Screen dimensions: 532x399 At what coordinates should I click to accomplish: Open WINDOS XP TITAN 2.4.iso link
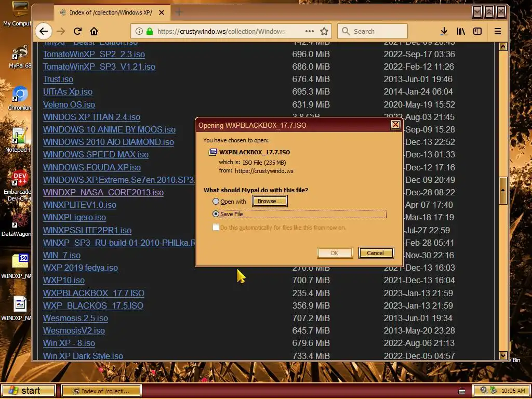pyautogui.click(x=91, y=117)
